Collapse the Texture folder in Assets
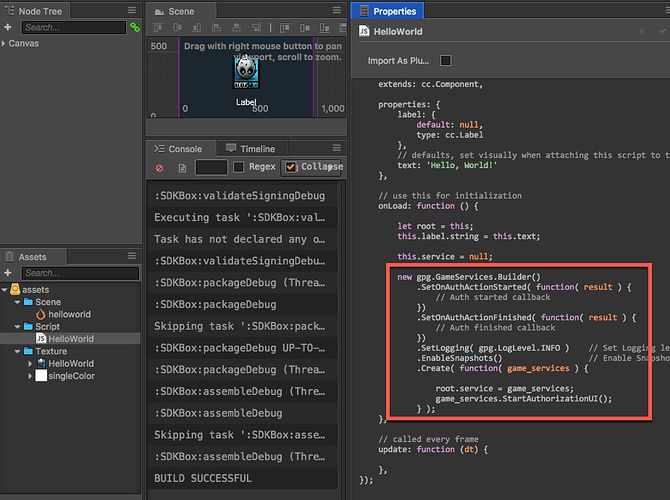Screen dimensions: 670x500 click(18, 351)
